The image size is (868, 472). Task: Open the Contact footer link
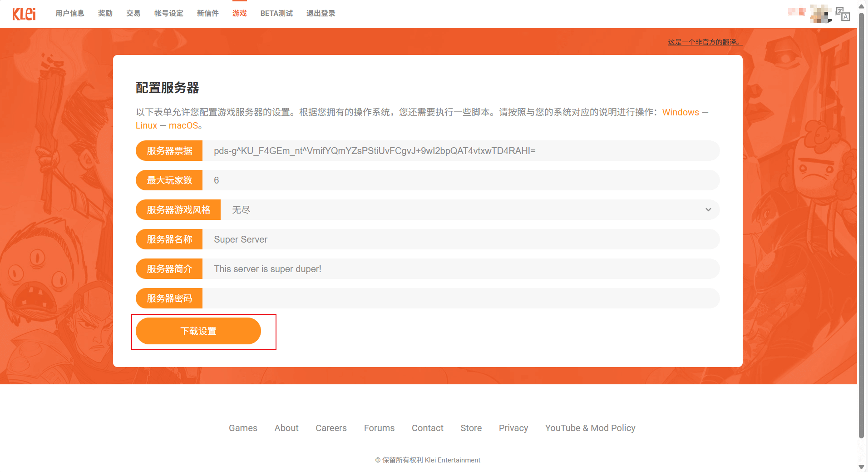[427, 428]
